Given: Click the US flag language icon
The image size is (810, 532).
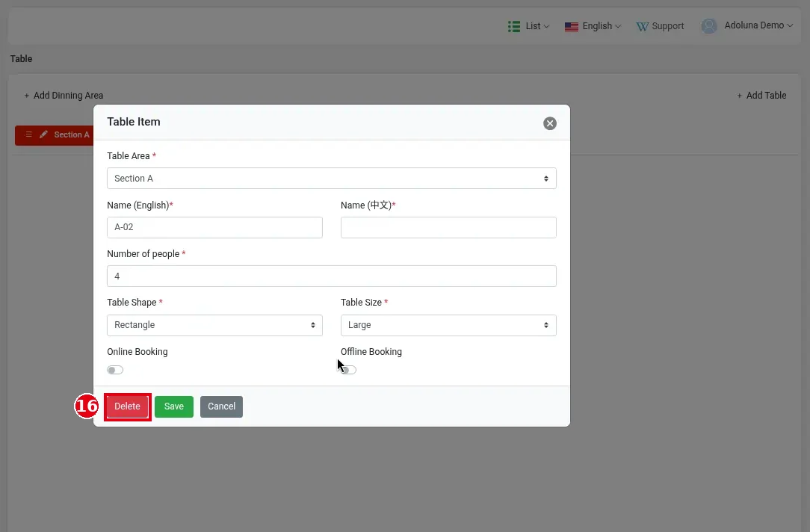Looking at the screenshot, I should [x=572, y=27].
